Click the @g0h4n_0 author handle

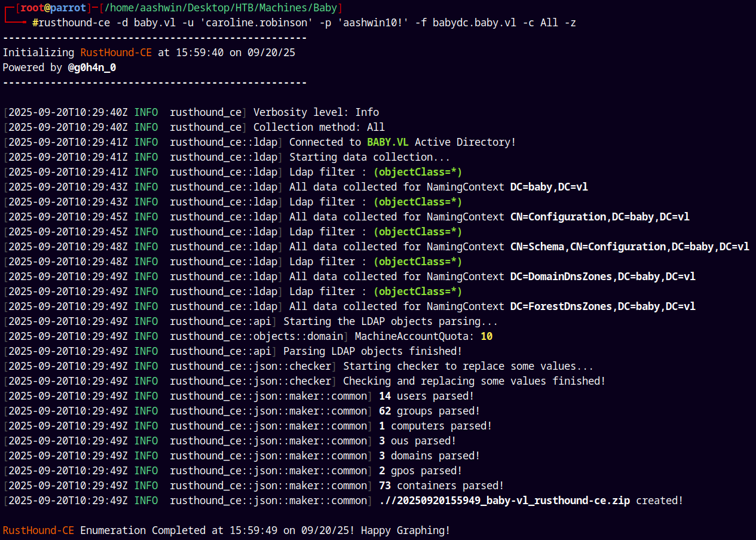pyautogui.click(x=92, y=67)
